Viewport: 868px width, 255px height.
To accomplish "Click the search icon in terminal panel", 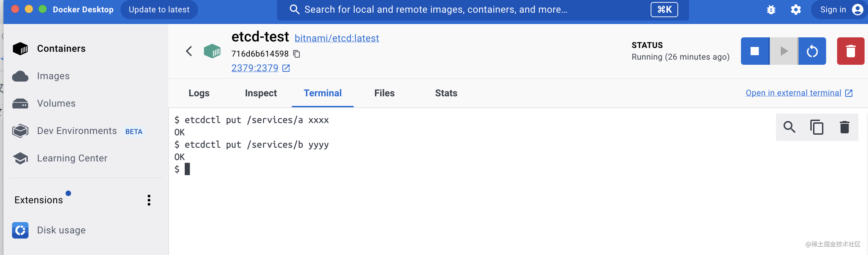I will click(x=789, y=127).
